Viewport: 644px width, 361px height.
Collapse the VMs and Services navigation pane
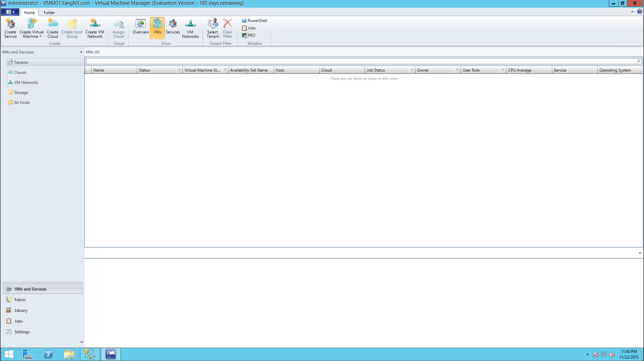coord(81,52)
